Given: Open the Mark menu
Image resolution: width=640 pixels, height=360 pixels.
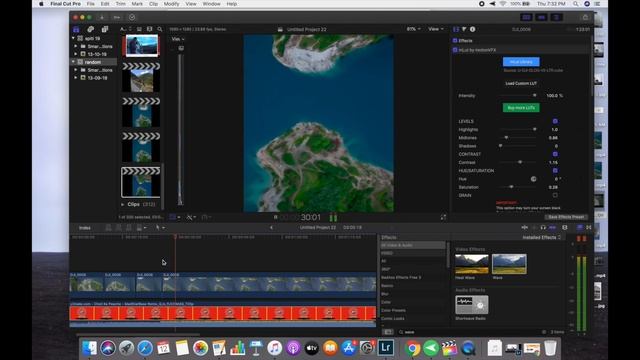Looking at the screenshot, I should 137,4.
